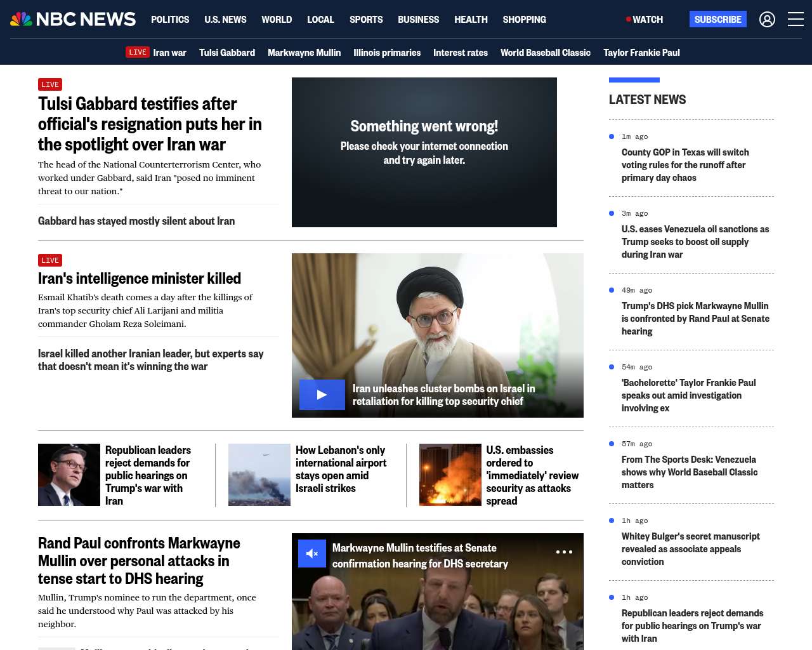
Task: Click the Lebanon airport smoke thumbnail
Action: tap(259, 475)
